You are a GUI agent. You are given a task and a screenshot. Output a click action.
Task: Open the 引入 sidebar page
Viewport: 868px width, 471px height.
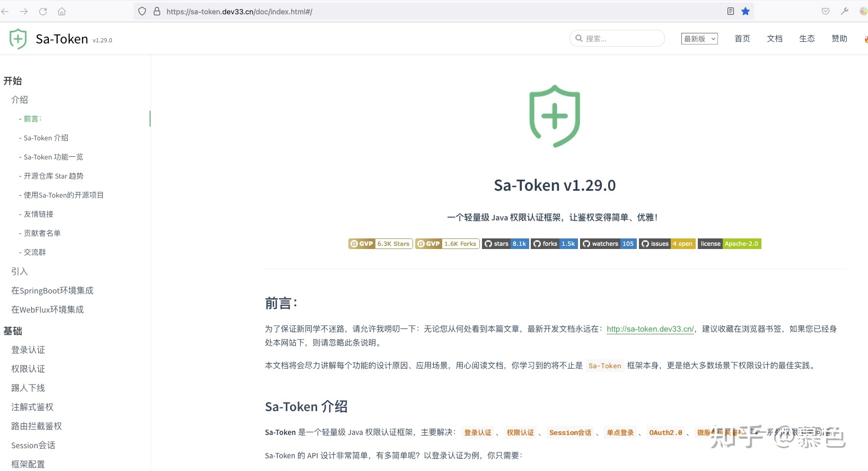(20, 271)
